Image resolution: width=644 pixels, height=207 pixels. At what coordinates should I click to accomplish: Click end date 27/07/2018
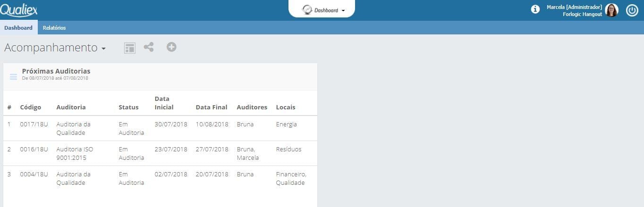(212, 149)
